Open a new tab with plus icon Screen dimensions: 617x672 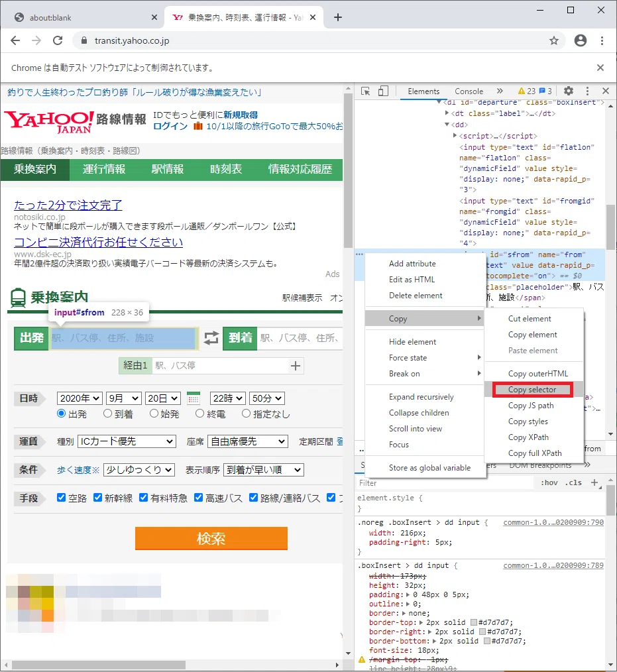pyautogui.click(x=337, y=17)
